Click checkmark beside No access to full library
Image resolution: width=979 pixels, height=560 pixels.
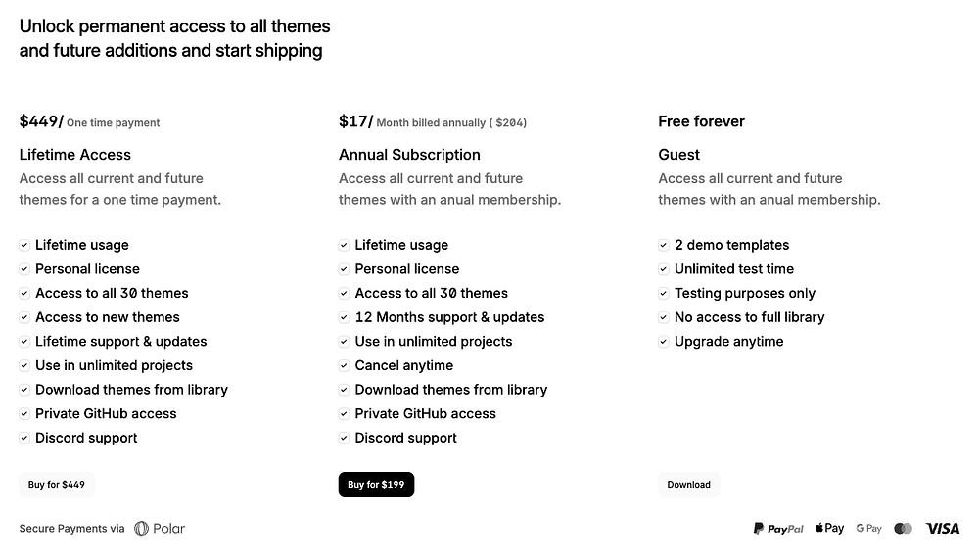664,318
